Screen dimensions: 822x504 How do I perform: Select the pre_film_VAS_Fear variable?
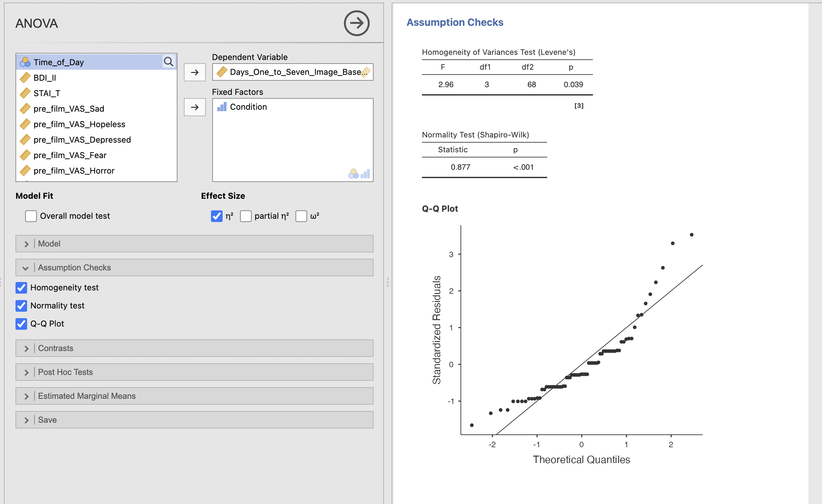[96, 155]
